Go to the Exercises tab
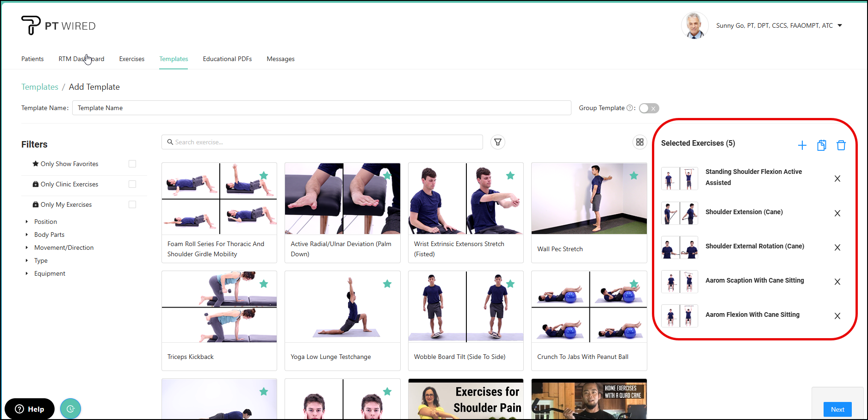The image size is (868, 420). pos(131,59)
